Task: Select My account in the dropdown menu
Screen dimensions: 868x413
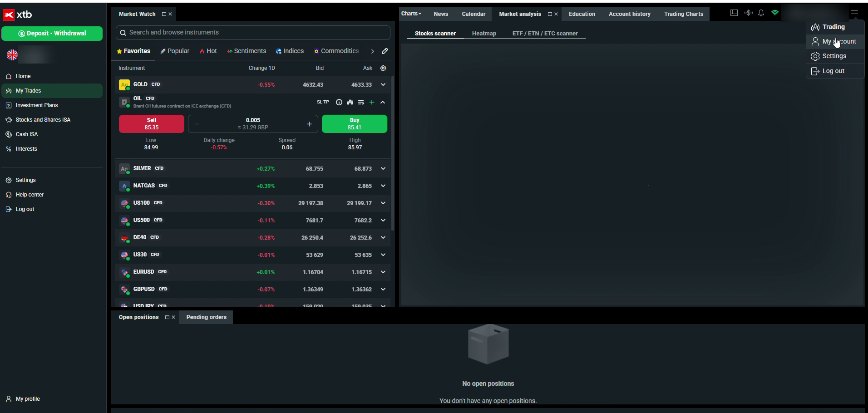Action: coord(835,42)
